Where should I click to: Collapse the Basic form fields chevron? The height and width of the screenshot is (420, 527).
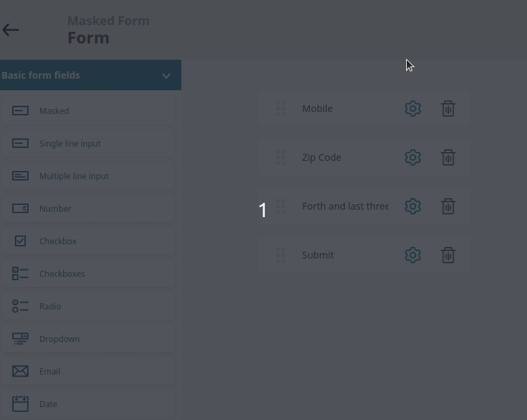click(166, 75)
